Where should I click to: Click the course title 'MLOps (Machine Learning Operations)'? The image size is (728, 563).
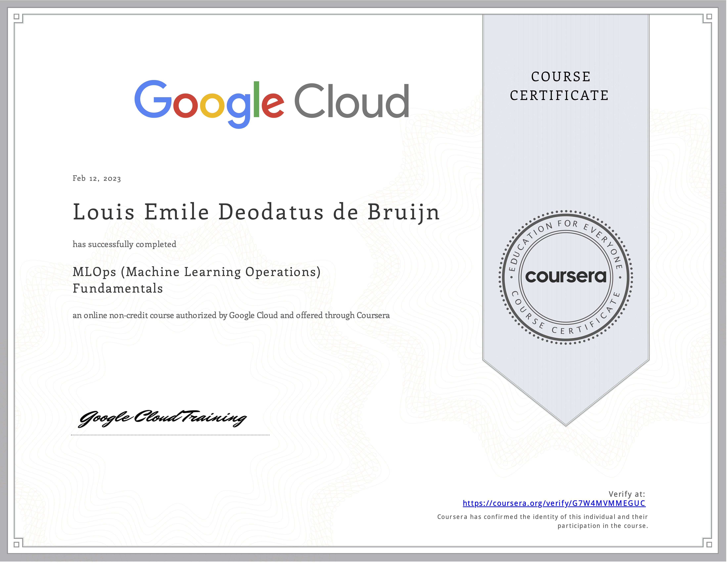pyautogui.click(x=197, y=272)
